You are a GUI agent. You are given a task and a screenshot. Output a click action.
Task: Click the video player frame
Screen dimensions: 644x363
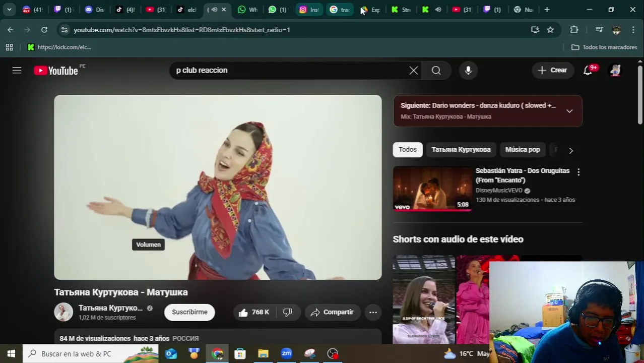(x=218, y=187)
